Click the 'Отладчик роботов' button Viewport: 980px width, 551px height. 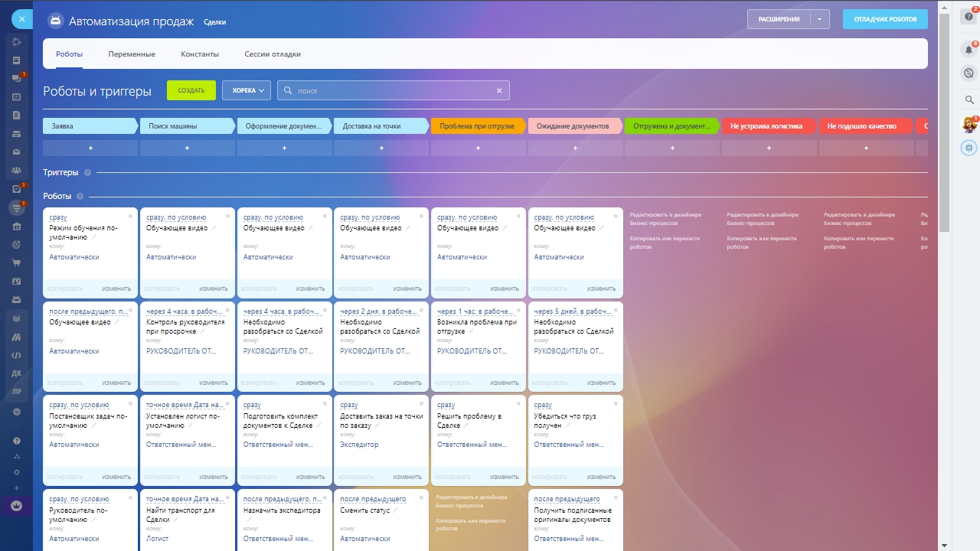(885, 19)
